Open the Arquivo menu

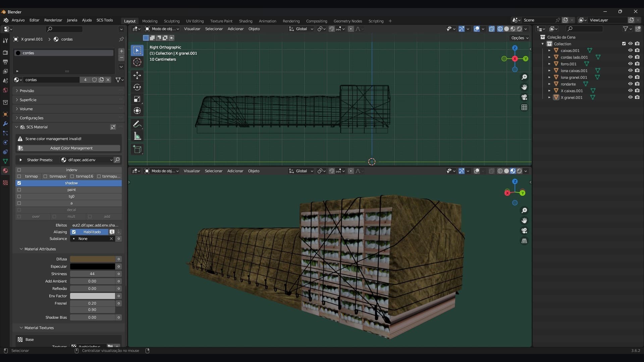tap(18, 20)
